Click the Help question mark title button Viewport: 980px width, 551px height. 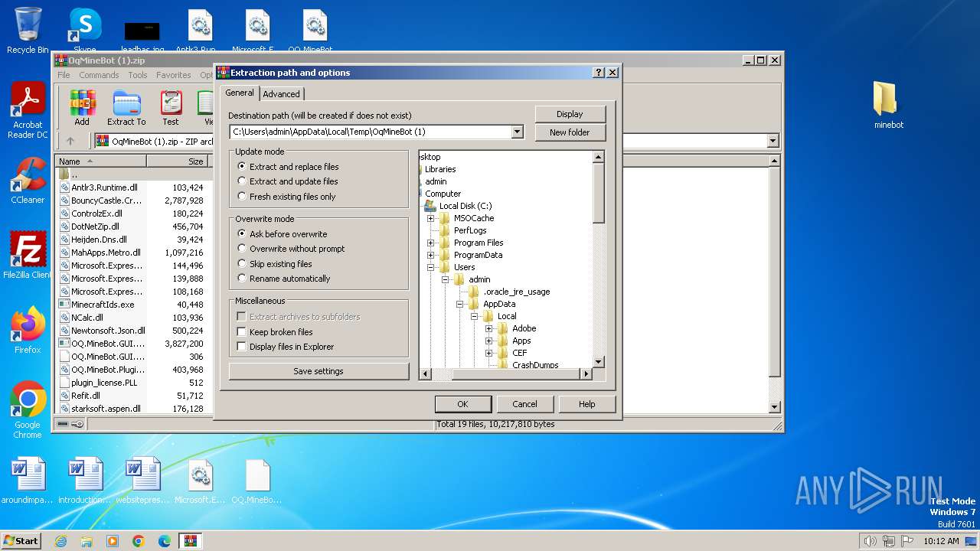pyautogui.click(x=599, y=73)
